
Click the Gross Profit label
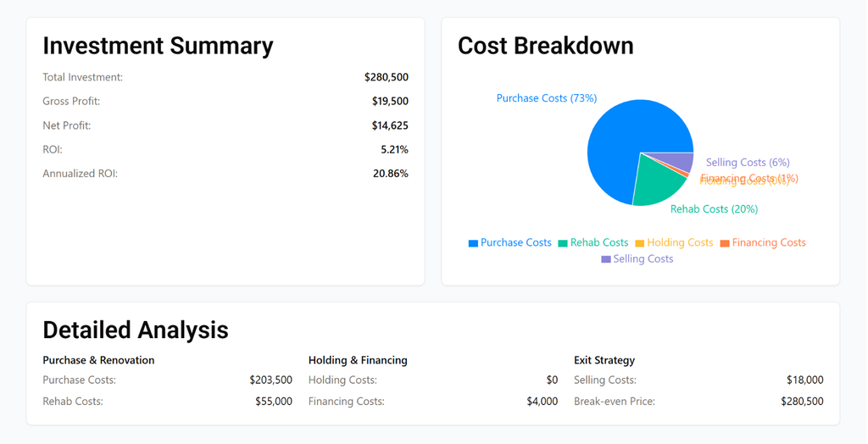(71, 102)
